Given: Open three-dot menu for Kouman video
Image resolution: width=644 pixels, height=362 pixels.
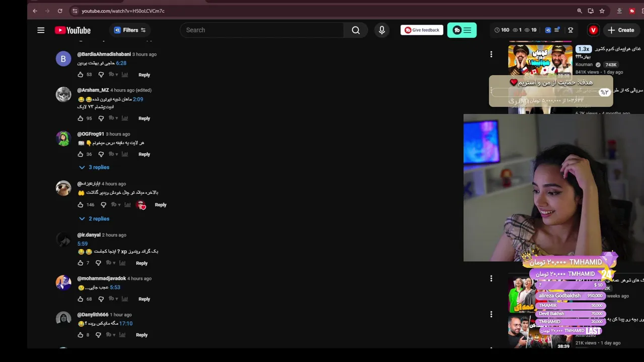Looking at the screenshot, I should click(x=491, y=54).
